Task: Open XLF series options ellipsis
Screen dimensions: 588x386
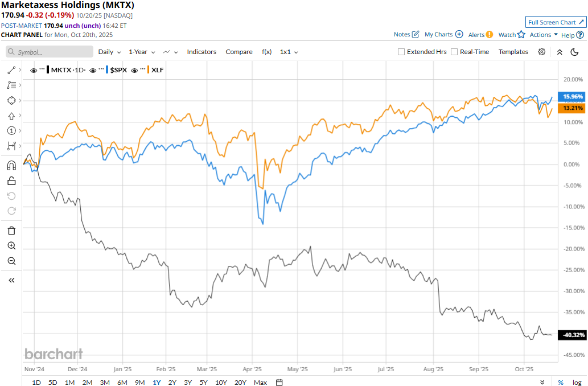Action: [x=143, y=69]
